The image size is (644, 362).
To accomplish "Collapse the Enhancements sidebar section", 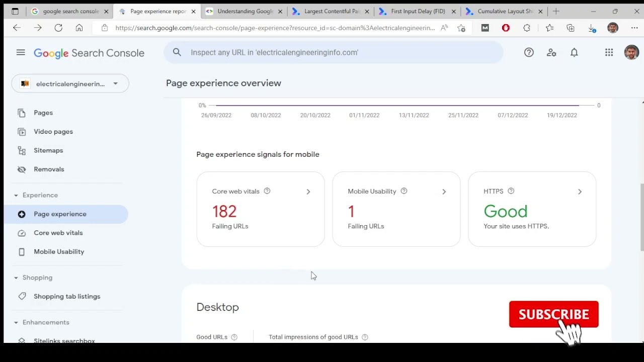I will [16, 322].
